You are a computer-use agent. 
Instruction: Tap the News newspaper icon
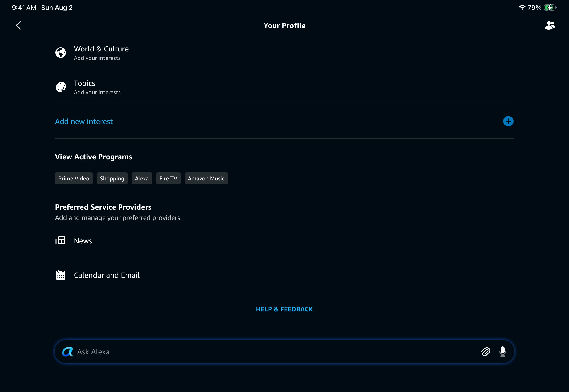[60, 241]
